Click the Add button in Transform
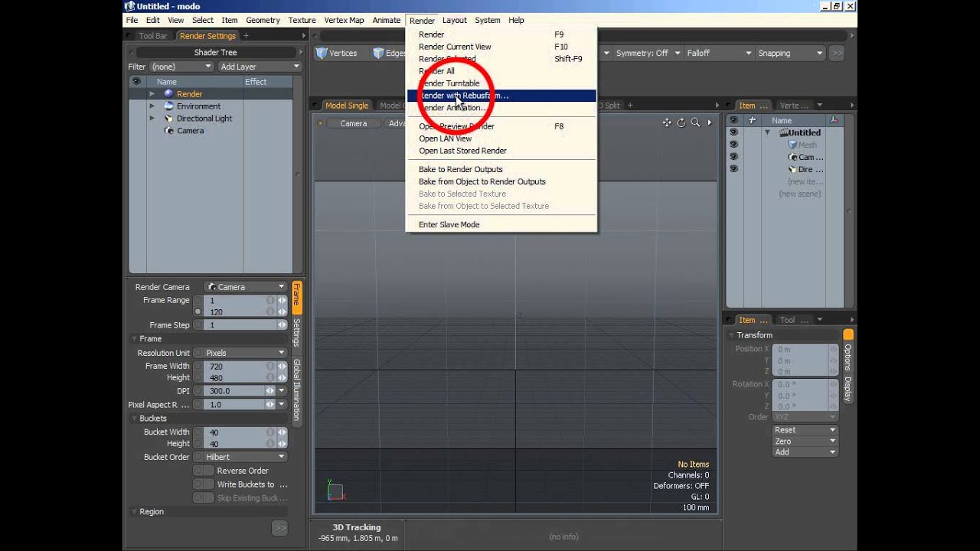This screenshot has height=551, width=980. [x=805, y=452]
